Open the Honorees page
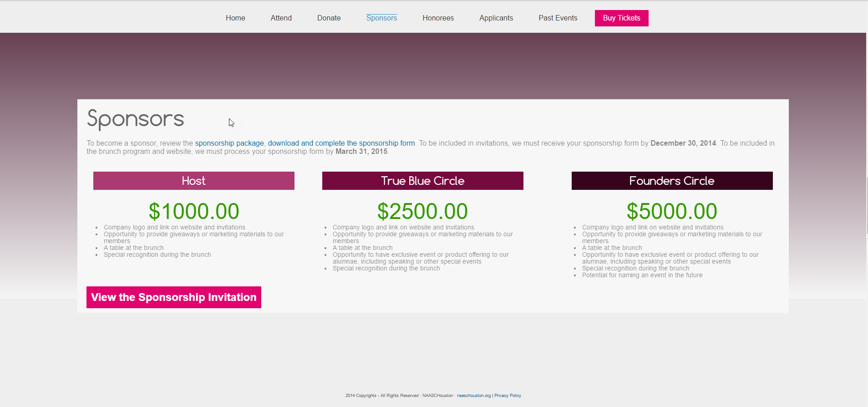The image size is (868, 407). [x=438, y=18]
